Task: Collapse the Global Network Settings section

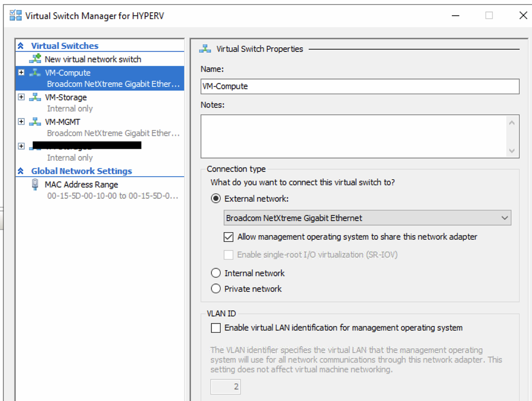Action: [21, 171]
